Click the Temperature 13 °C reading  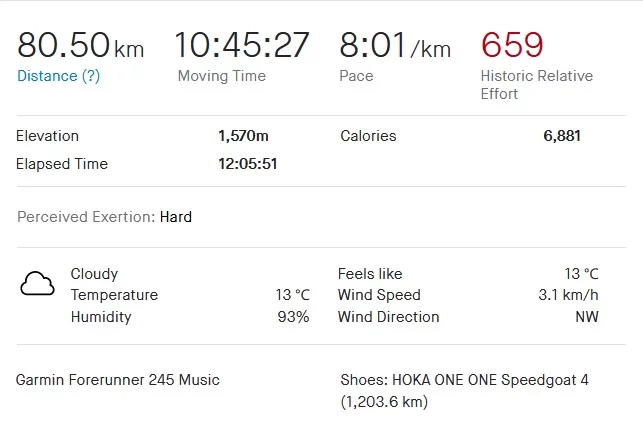click(x=292, y=295)
